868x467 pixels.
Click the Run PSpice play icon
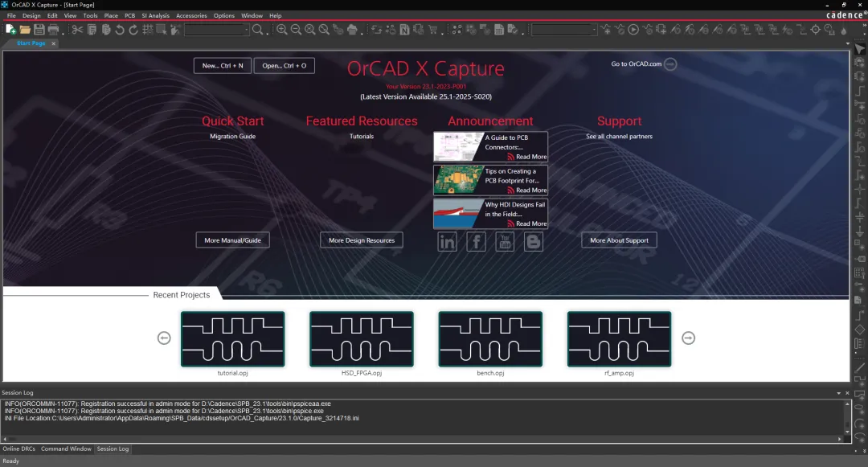(x=633, y=29)
